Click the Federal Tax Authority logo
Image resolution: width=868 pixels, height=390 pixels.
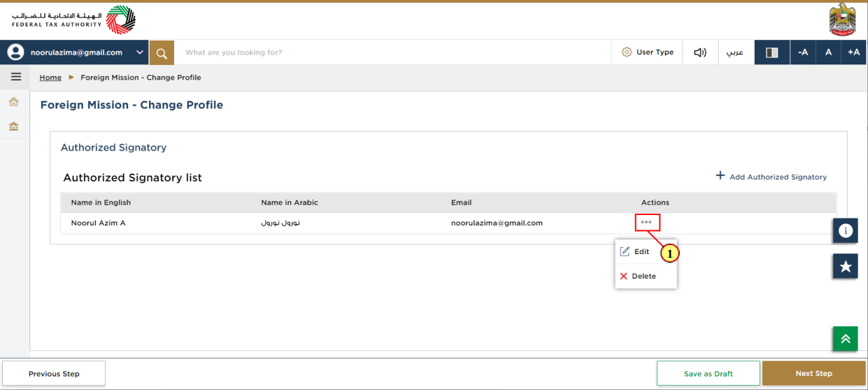(x=73, y=20)
